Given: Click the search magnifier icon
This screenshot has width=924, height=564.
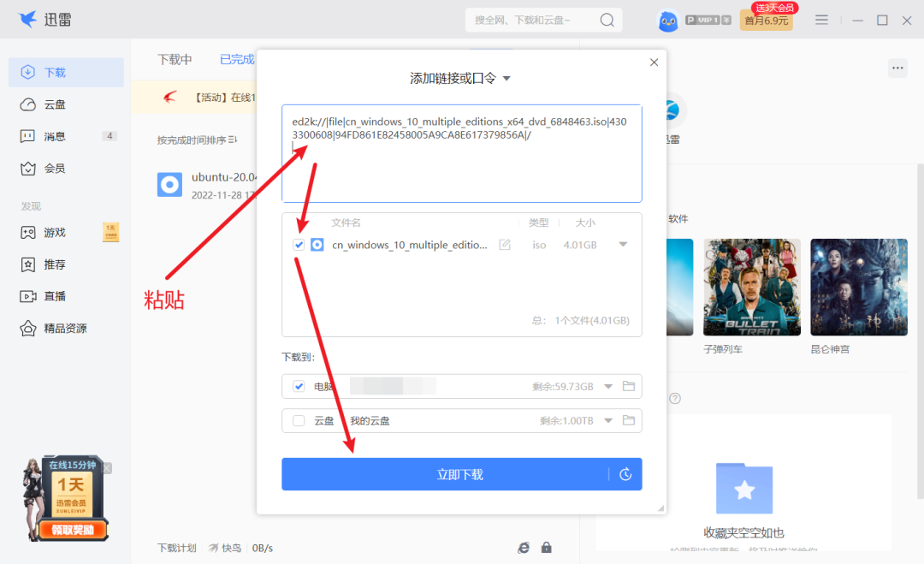Looking at the screenshot, I should [607, 20].
